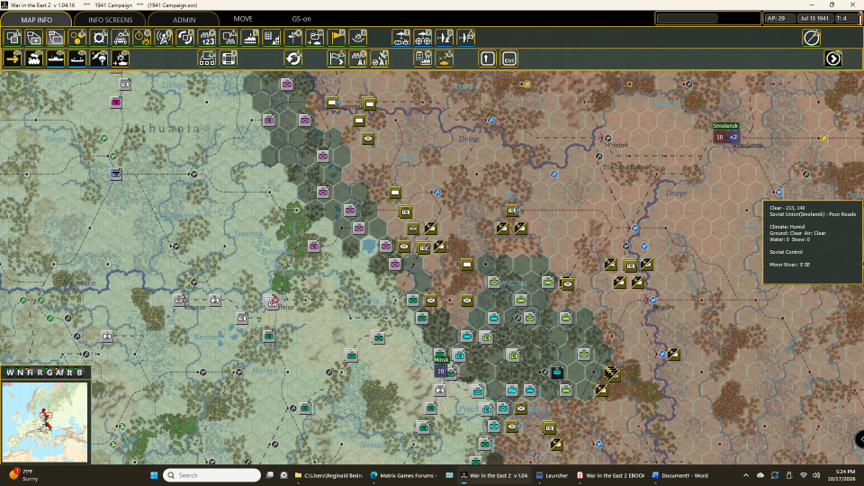Click the taskbar Search box
This screenshot has height=486, width=864.
tap(212, 475)
